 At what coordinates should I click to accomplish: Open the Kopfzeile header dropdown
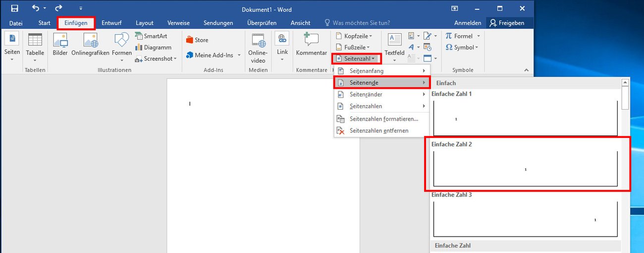(354, 36)
